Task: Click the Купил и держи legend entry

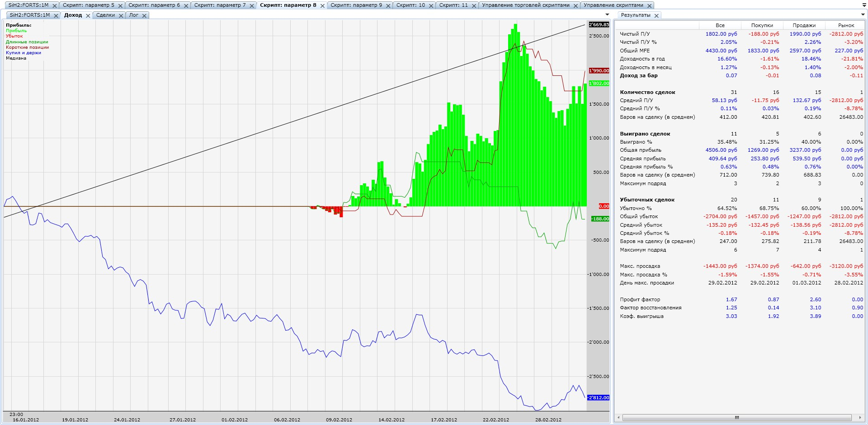Action: pos(24,53)
